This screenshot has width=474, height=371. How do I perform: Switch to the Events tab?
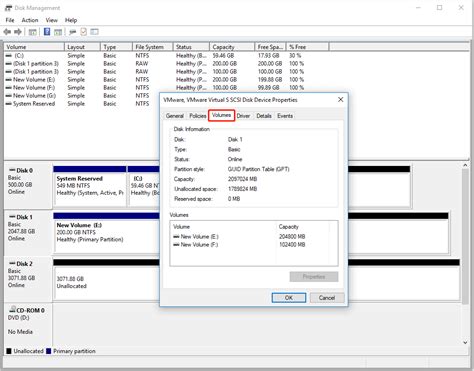pyautogui.click(x=285, y=116)
